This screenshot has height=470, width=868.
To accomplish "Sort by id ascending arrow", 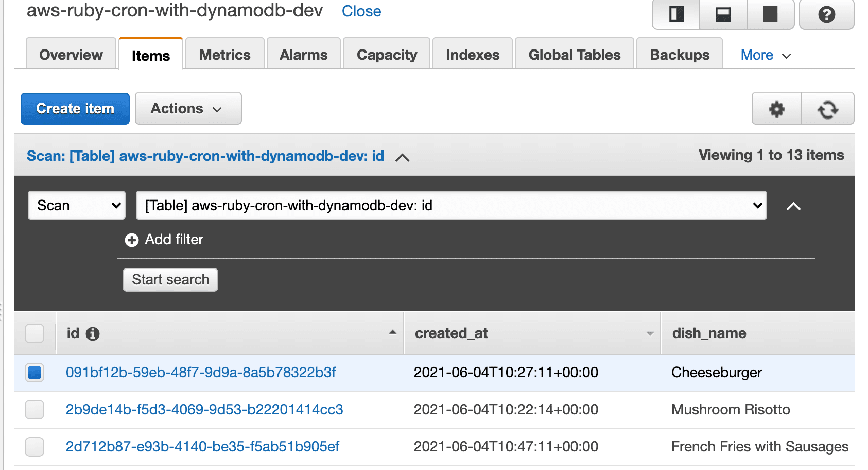I will [393, 332].
